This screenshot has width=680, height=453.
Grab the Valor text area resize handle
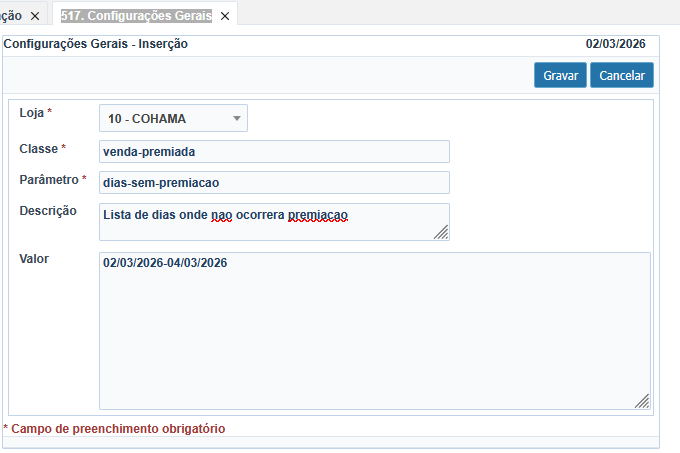[x=642, y=401]
